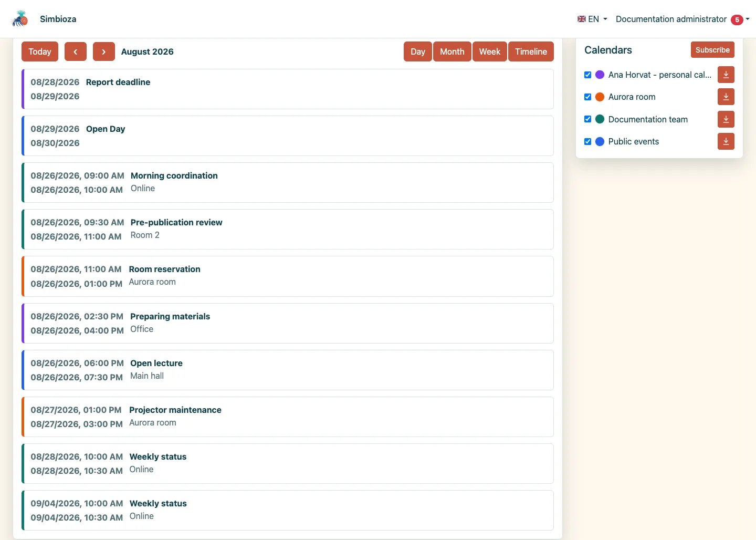Open the Projector maintenance event
Image resolution: width=756 pixels, height=540 pixels.
[x=288, y=417]
